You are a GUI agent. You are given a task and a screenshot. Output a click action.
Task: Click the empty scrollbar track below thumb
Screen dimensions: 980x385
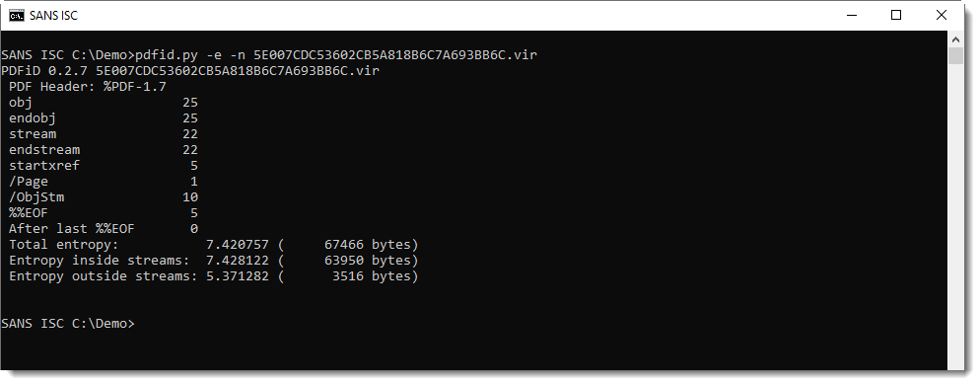tap(955, 213)
